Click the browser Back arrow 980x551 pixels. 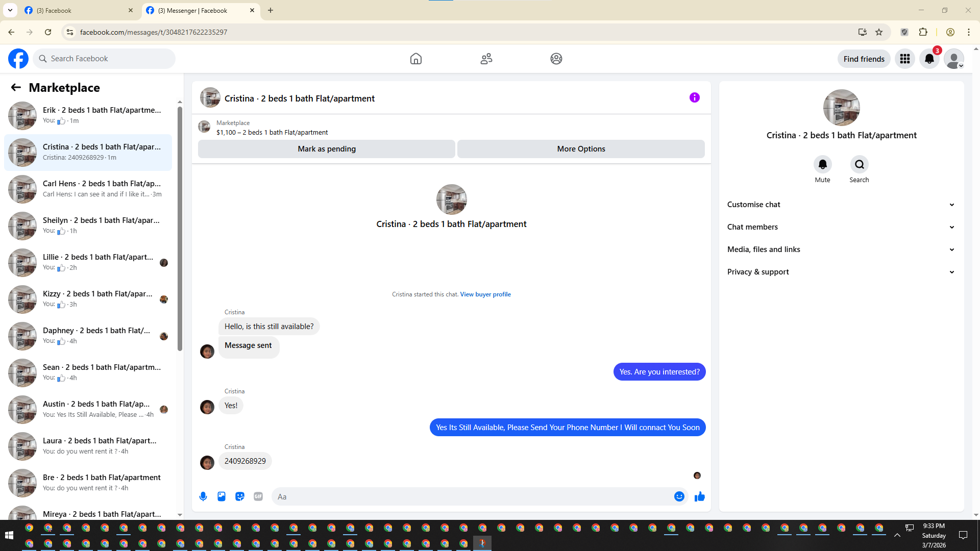11,32
